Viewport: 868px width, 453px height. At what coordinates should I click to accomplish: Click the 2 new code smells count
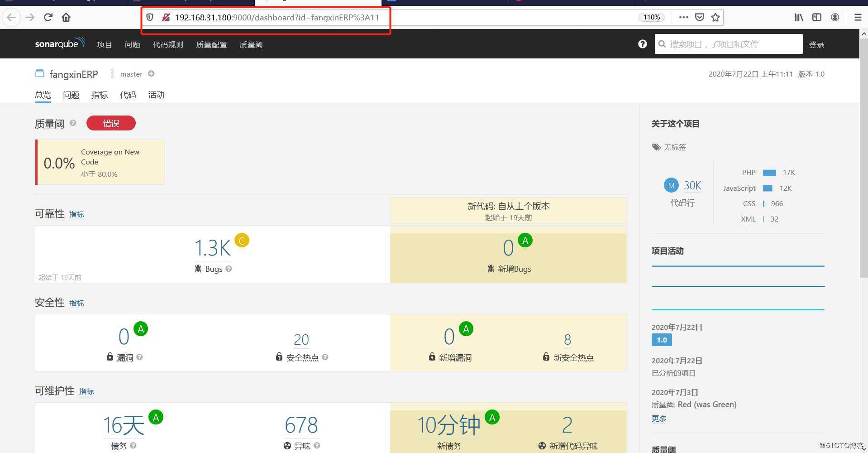click(568, 425)
